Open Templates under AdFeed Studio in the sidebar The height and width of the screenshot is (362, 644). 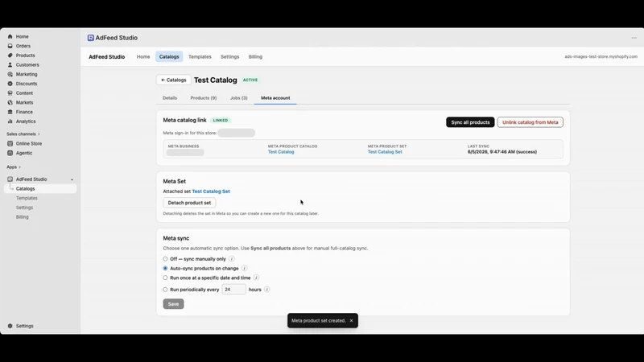pyautogui.click(x=27, y=198)
